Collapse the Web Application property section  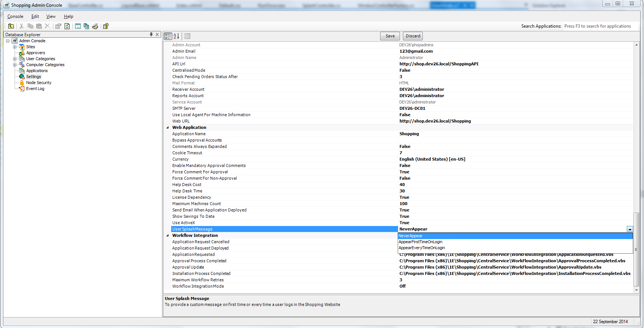(x=167, y=127)
